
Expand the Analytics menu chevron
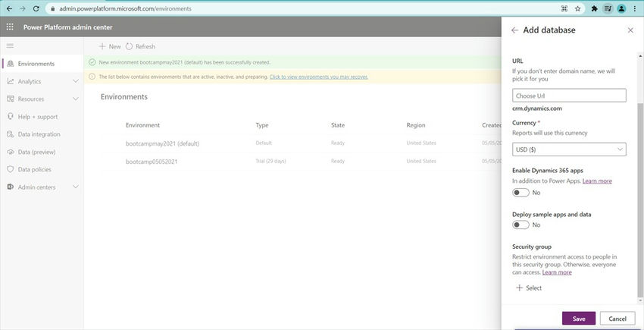(x=76, y=81)
